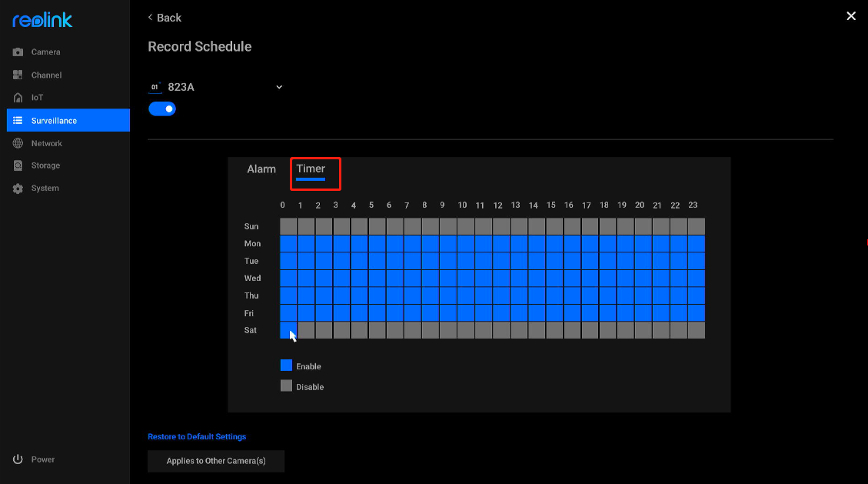The height and width of the screenshot is (484, 868).
Task: Click the Power icon
Action: coord(18,459)
